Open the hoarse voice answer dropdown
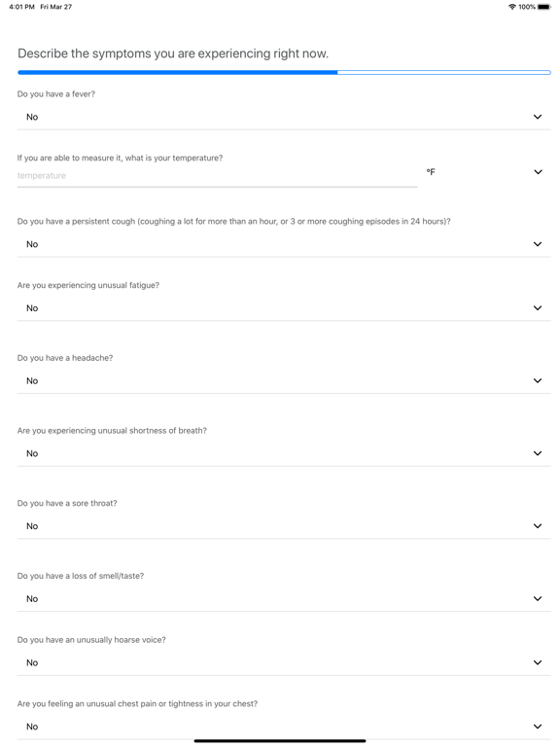The height and width of the screenshot is (747, 560). click(x=284, y=662)
